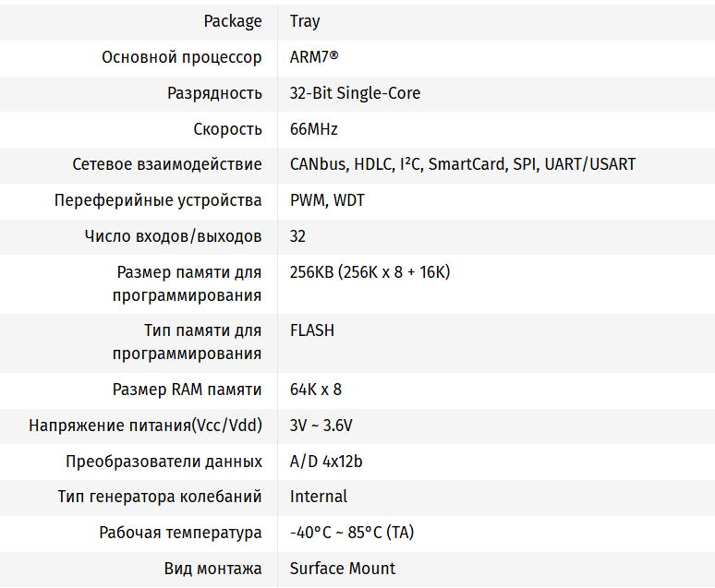
Task: Click the CANbus, HDLC connectivity value
Action: pos(462,164)
